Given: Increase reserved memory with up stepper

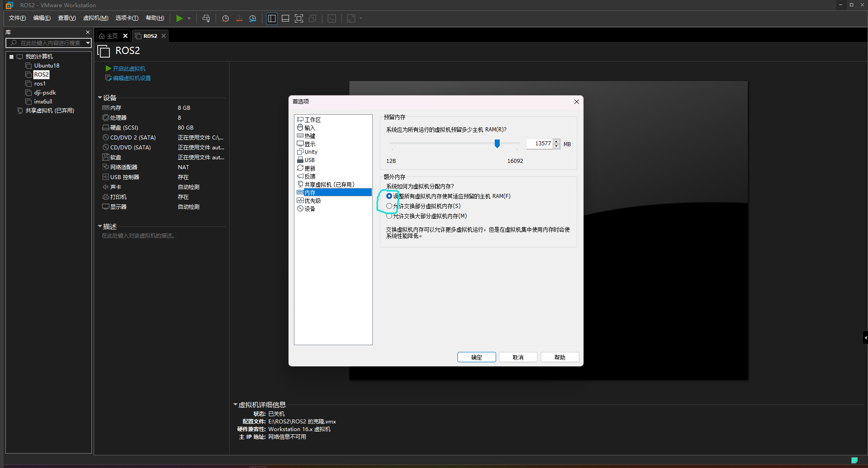Looking at the screenshot, I should click(556, 141).
